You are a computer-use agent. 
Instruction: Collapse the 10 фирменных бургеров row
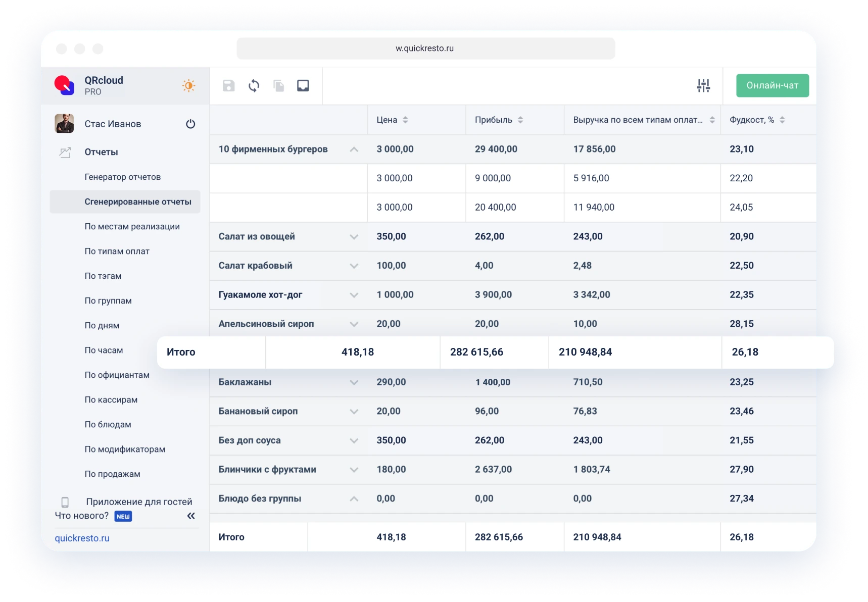[354, 149]
